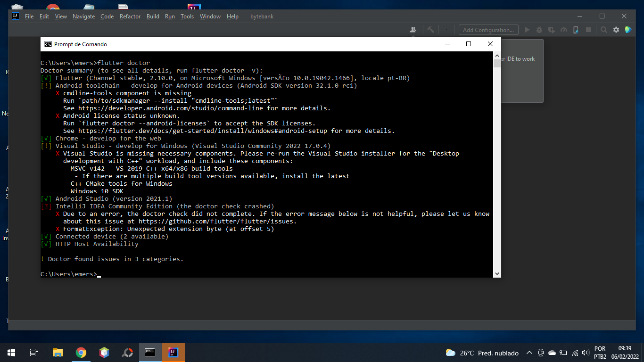Click the Debug bug icon
The width and height of the screenshot is (644, 362).
click(x=539, y=30)
